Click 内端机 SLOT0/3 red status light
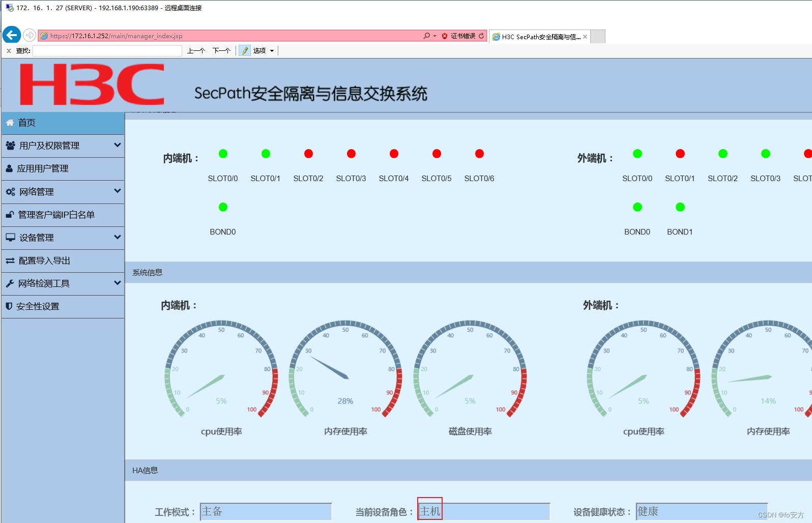 (351, 154)
